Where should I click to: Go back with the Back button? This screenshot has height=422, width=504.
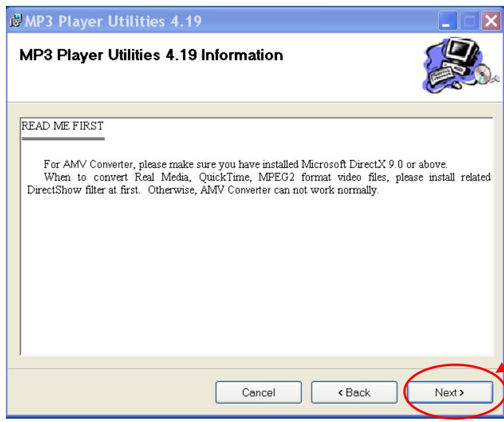point(354,392)
